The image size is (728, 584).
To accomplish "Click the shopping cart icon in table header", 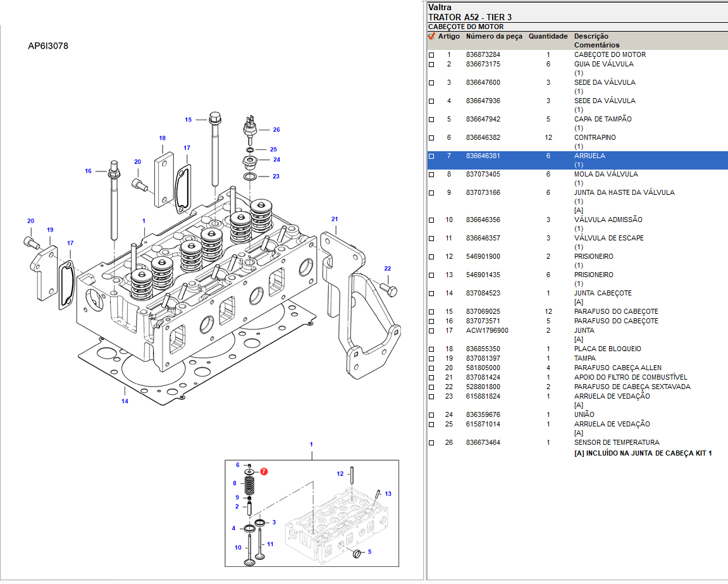I will tap(431, 37).
